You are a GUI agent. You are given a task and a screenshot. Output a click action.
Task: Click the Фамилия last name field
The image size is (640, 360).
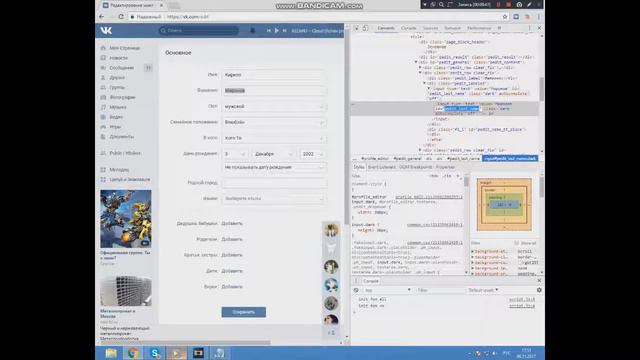(274, 91)
